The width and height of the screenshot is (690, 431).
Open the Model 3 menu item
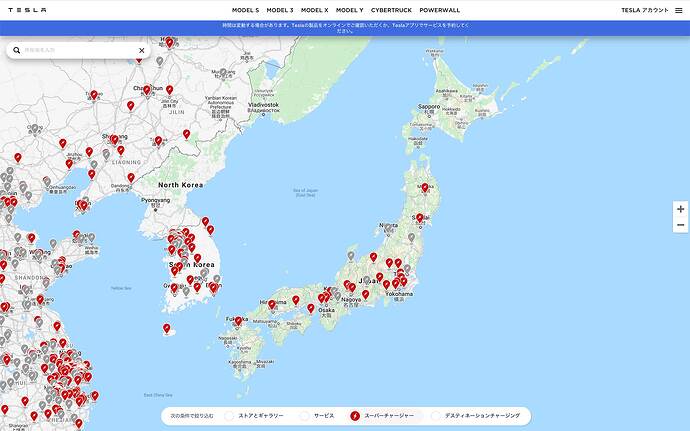point(279,10)
